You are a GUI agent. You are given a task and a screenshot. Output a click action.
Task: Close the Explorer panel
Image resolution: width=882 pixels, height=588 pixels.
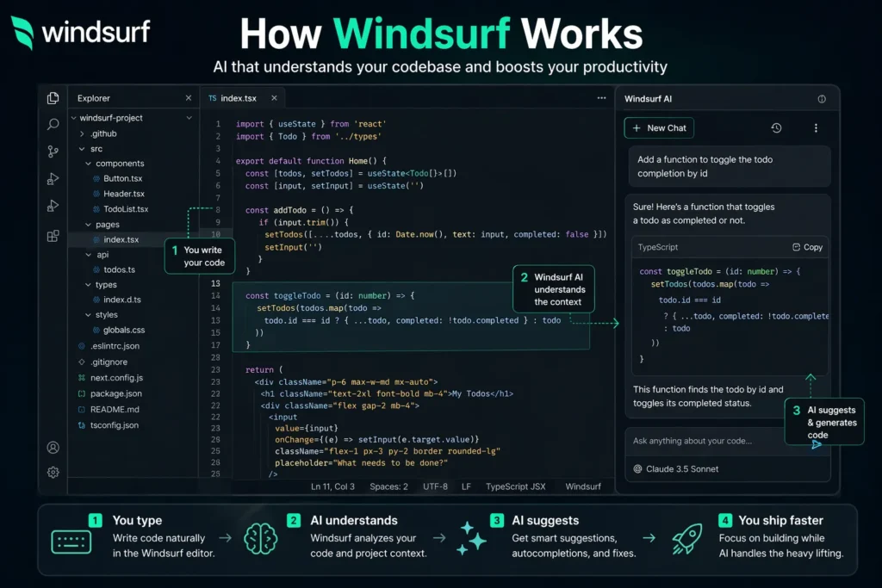[x=189, y=98]
